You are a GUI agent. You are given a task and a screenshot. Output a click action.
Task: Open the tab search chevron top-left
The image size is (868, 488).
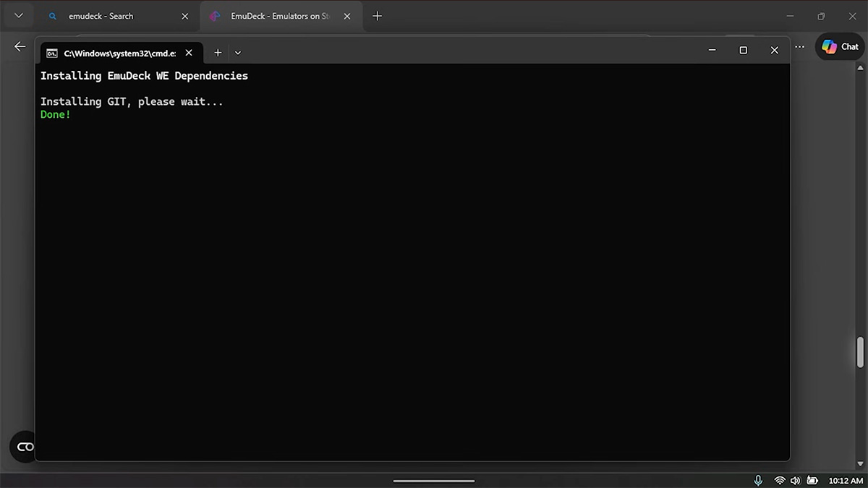[18, 15]
